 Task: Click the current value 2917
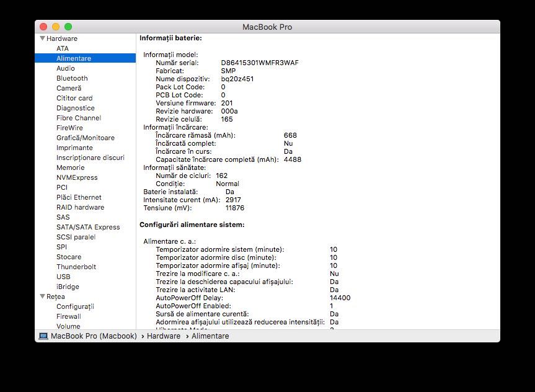pos(233,200)
